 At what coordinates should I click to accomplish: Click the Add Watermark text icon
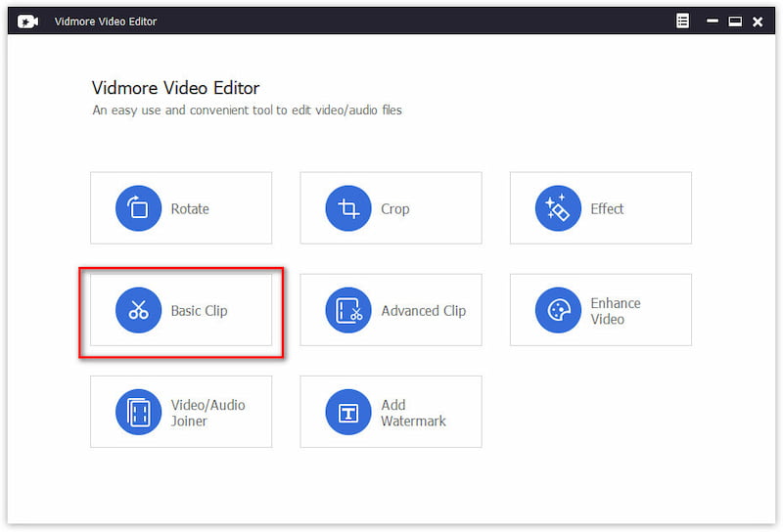pos(347,412)
